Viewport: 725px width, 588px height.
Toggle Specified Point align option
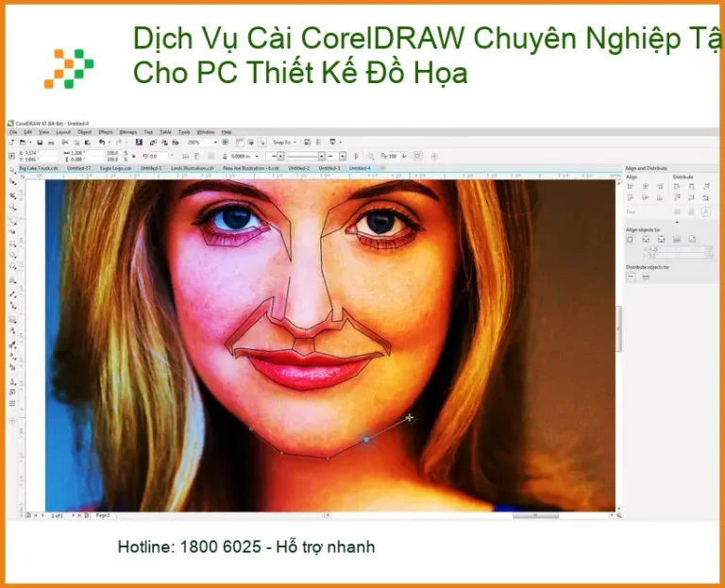692,240
